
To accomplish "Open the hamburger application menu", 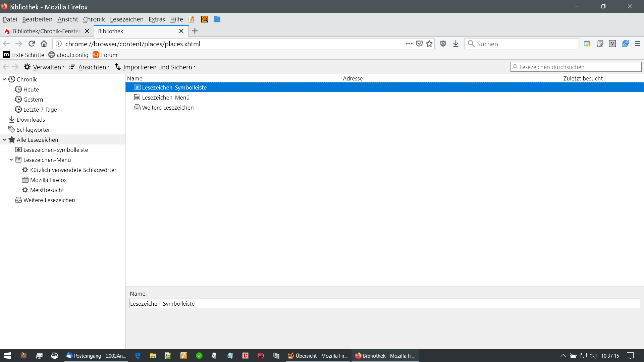I will point(637,44).
